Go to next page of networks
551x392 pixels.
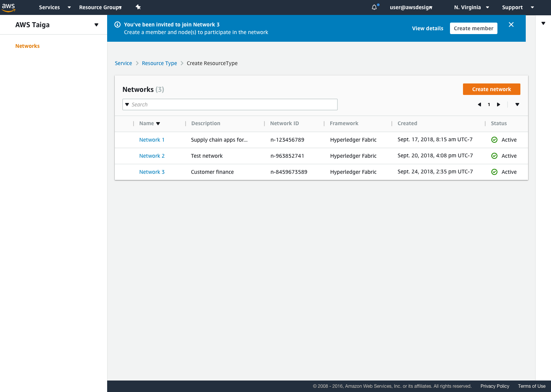click(499, 105)
